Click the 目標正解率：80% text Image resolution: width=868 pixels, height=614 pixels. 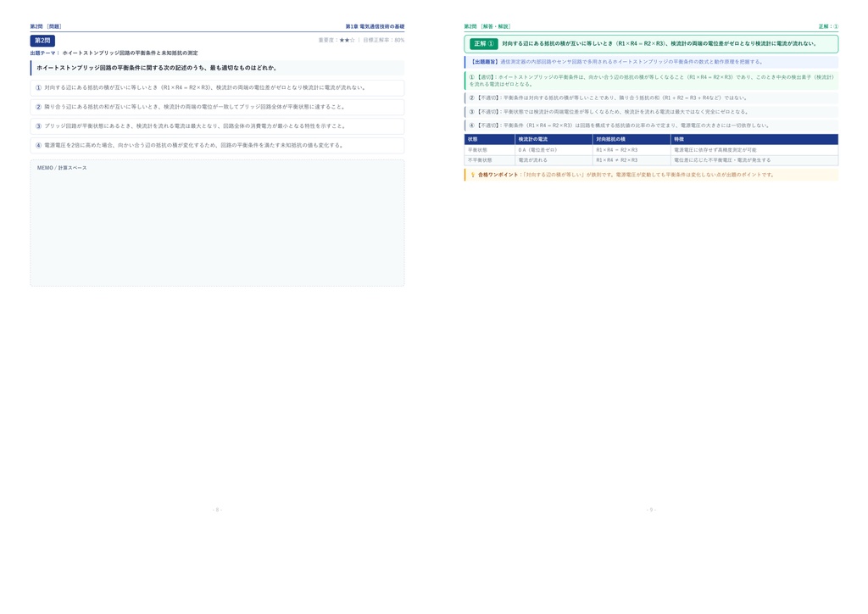coord(384,41)
